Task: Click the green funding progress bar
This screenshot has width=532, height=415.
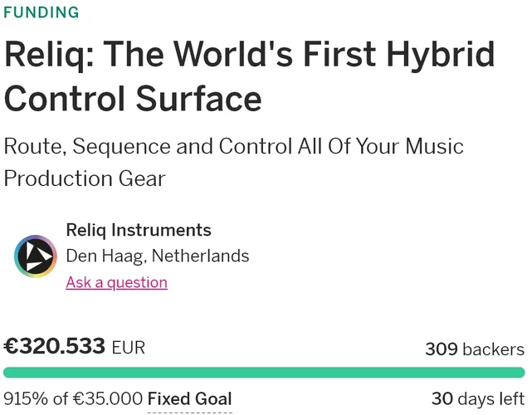Action: pyautogui.click(x=264, y=373)
